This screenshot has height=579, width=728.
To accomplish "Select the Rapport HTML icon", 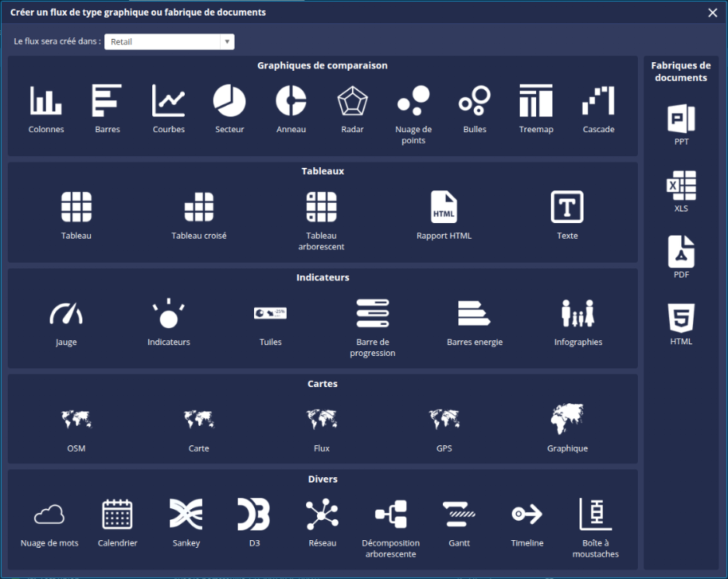I will tap(444, 208).
